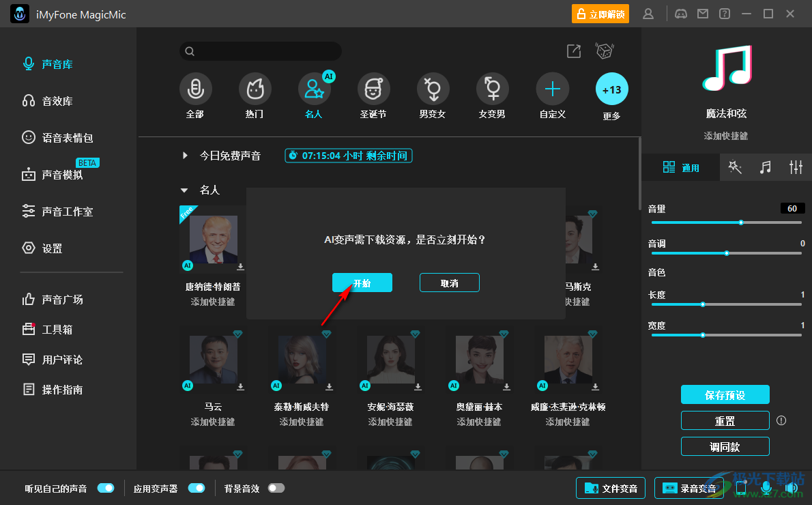This screenshot has width=812, height=505.
Task: Select the 热门 flame category icon
Action: (255, 89)
